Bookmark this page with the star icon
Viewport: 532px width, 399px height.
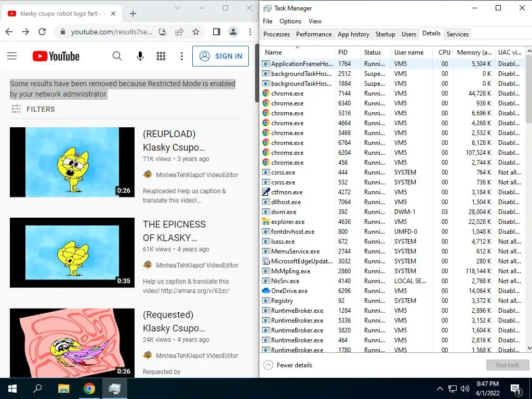point(196,32)
